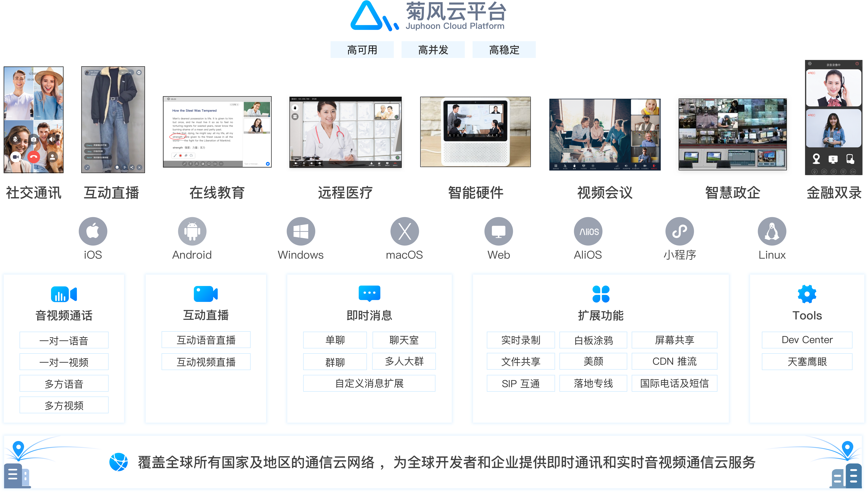The image size is (868, 492).
Task: Click the 多人大群 item
Action: [x=404, y=361]
